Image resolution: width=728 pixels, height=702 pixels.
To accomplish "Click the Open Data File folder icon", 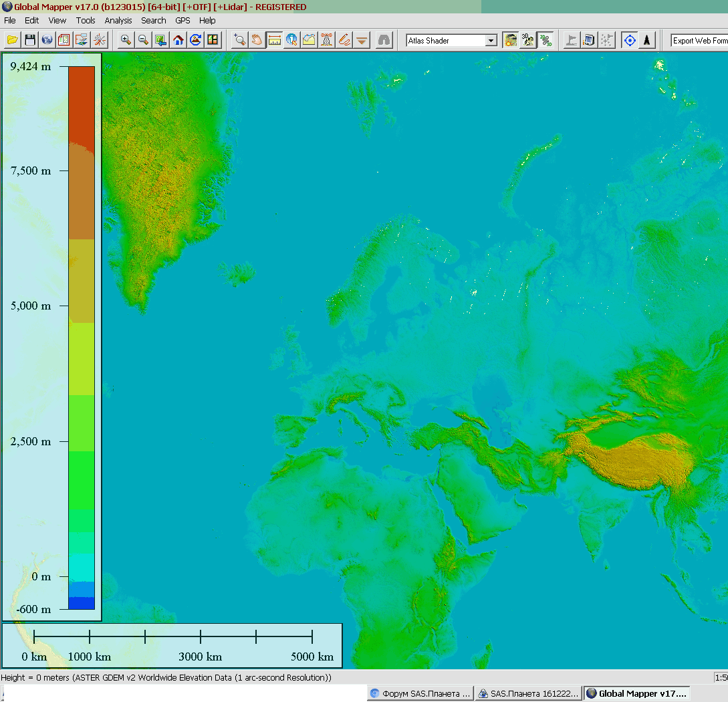I will [x=12, y=40].
